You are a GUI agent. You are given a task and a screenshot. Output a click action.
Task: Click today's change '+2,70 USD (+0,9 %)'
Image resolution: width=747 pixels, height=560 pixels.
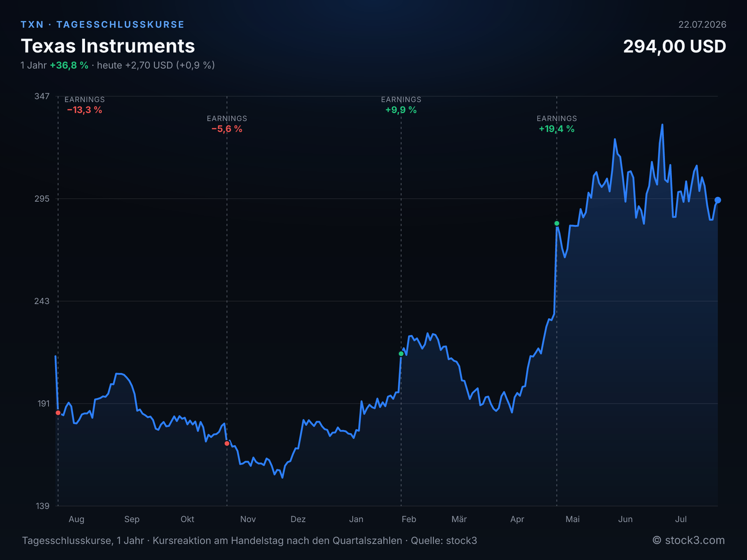click(x=170, y=65)
